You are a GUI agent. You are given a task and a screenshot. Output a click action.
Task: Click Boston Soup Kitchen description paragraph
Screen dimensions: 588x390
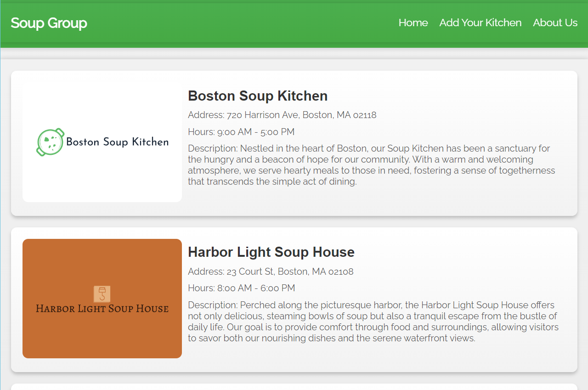(x=372, y=165)
